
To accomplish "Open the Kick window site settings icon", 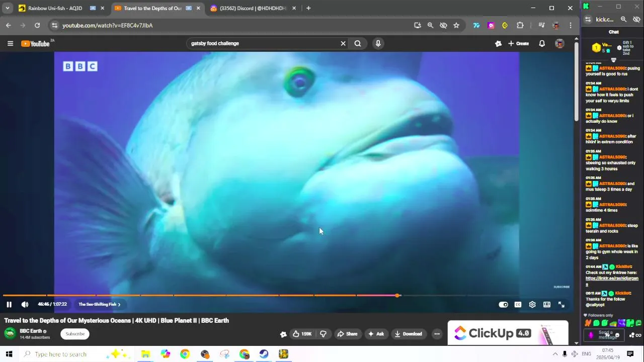I will 588,19.
